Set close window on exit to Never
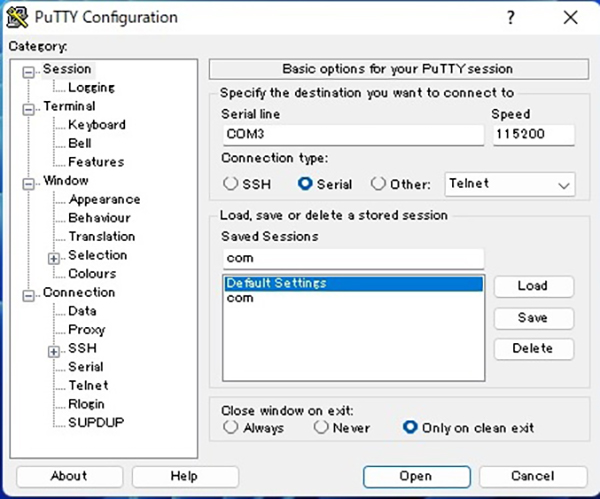The image size is (600, 499). click(x=321, y=427)
